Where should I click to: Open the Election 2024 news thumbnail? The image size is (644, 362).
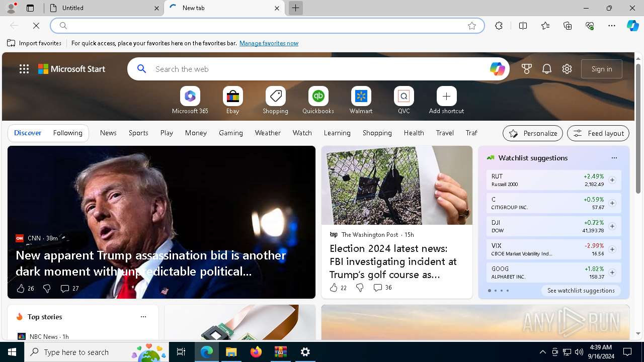tap(397, 186)
